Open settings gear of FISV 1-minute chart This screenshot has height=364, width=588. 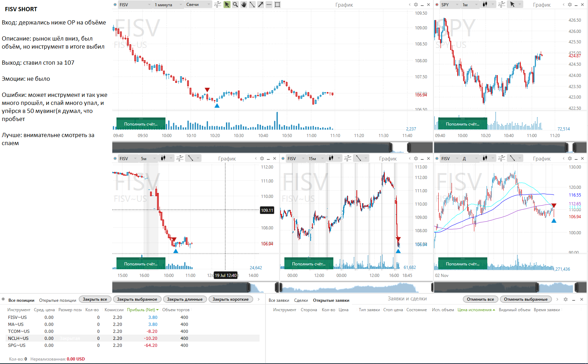coord(416,5)
